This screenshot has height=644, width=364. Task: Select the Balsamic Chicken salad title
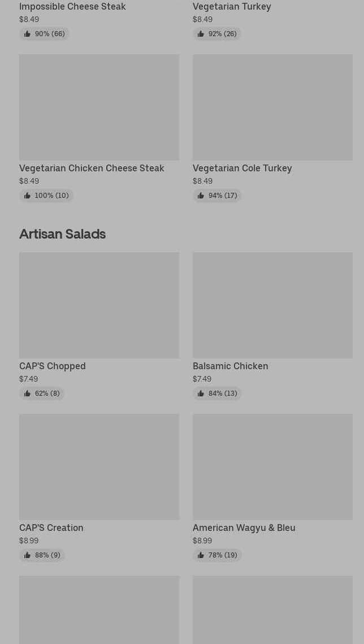pos(230,366)
